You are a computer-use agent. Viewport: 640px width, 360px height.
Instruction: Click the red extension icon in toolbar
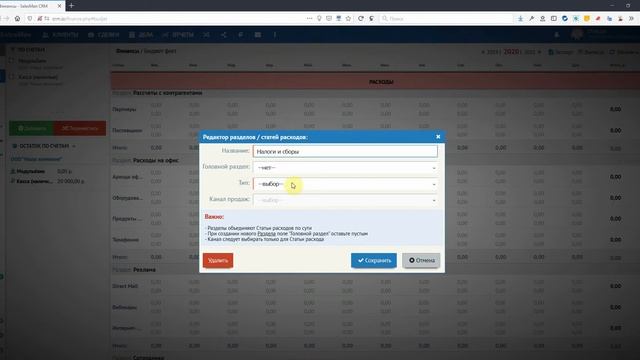pyautogui.click(x=598, y=19)
